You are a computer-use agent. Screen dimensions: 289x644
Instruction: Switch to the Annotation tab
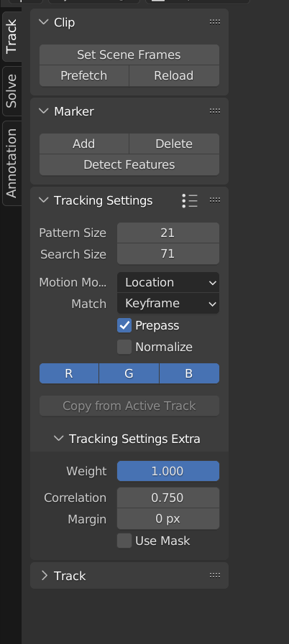[x=12, y=163]
